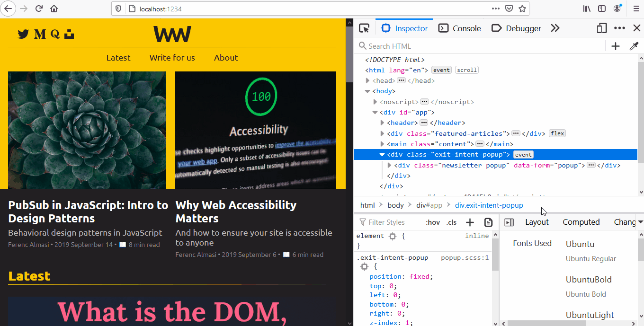The width and height of the screenshot is (644, 326).
Task: Open Responsive Design Mode
Action: (601, 28)
